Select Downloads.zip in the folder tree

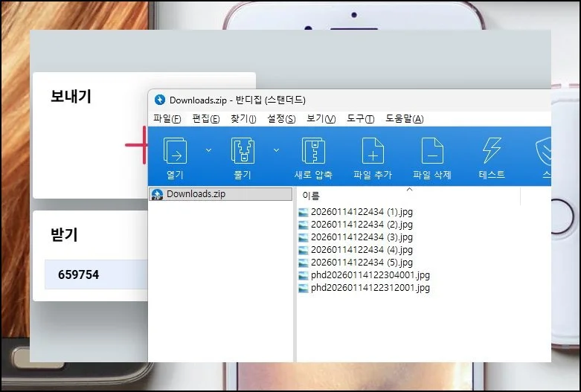click(x=195, y=194)
